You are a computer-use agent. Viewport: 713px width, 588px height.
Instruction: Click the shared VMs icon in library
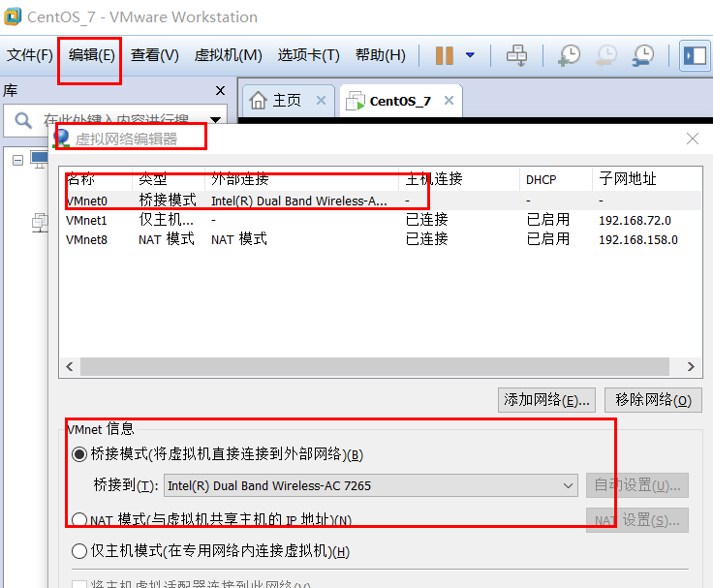[40, 223]
